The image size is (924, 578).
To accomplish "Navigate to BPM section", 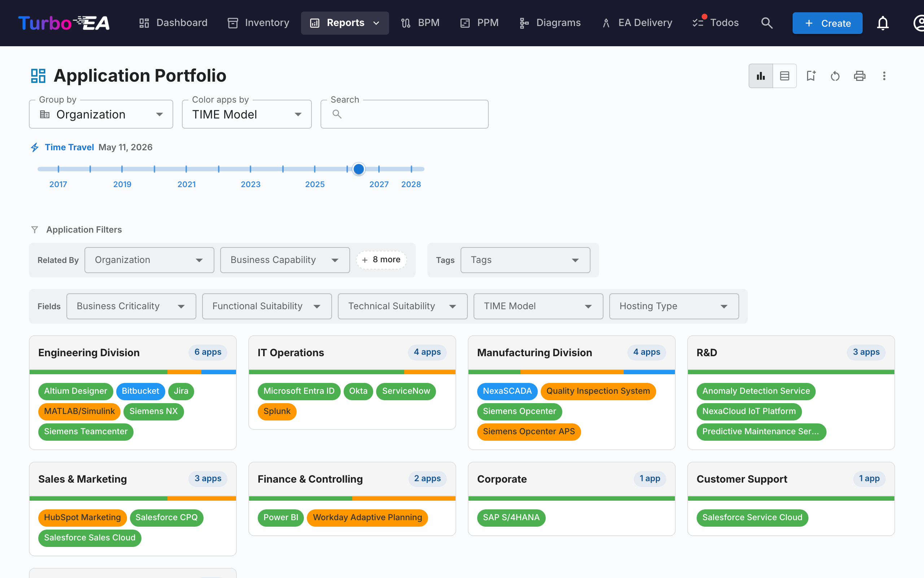I will [x=420, y=23].
